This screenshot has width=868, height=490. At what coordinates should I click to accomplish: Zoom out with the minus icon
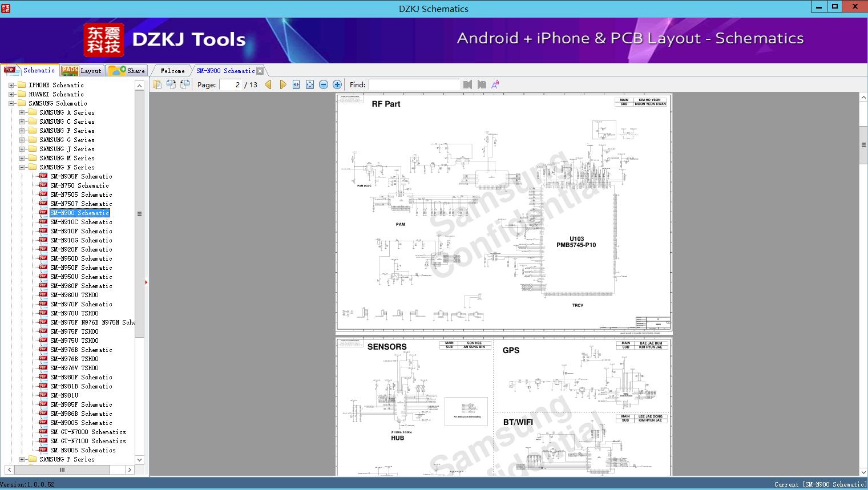click(324, 84)
